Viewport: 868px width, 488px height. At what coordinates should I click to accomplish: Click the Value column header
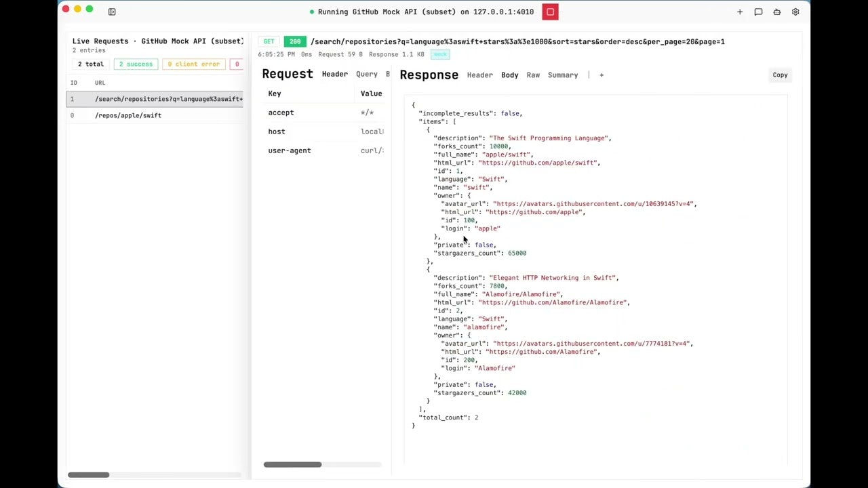pos(371,94)
